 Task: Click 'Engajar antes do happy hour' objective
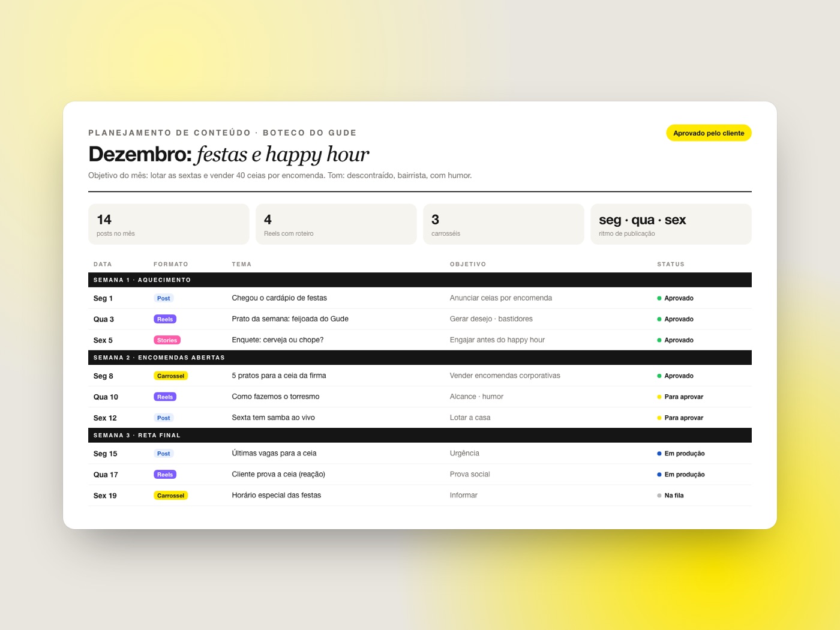pos(497,340)
